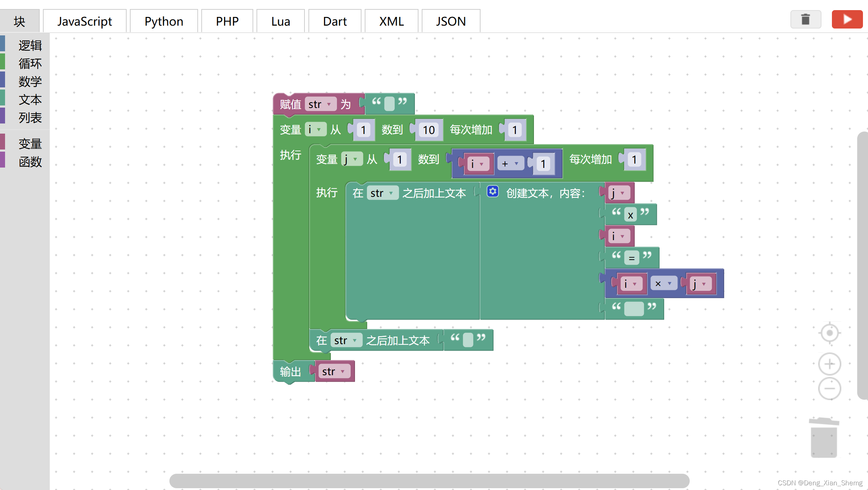Image resolution: width=868 pixels, height=490 pixels.
Task: Click the inner block's 之后加上文本 label
Action: 434,193
